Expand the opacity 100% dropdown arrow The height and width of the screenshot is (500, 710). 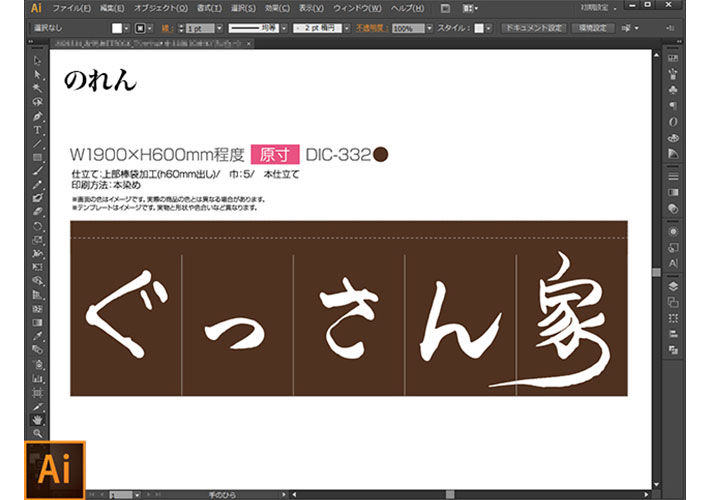[429, 28]
